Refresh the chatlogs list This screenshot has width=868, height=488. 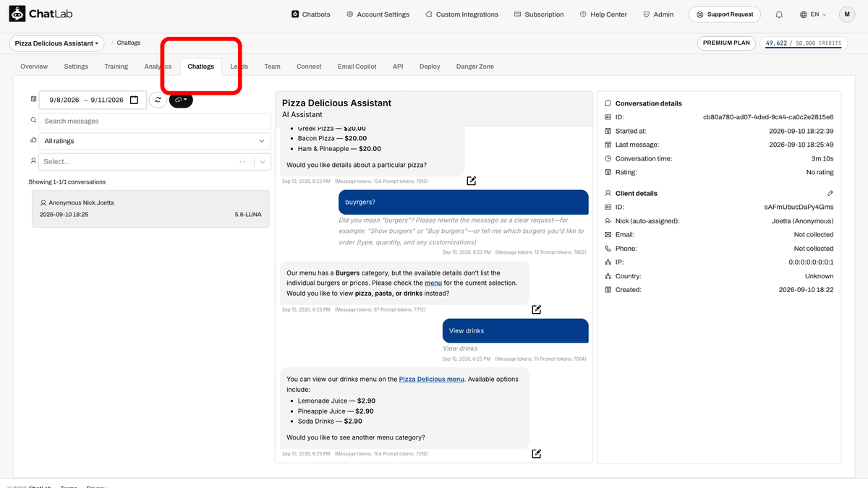point(158,100)
